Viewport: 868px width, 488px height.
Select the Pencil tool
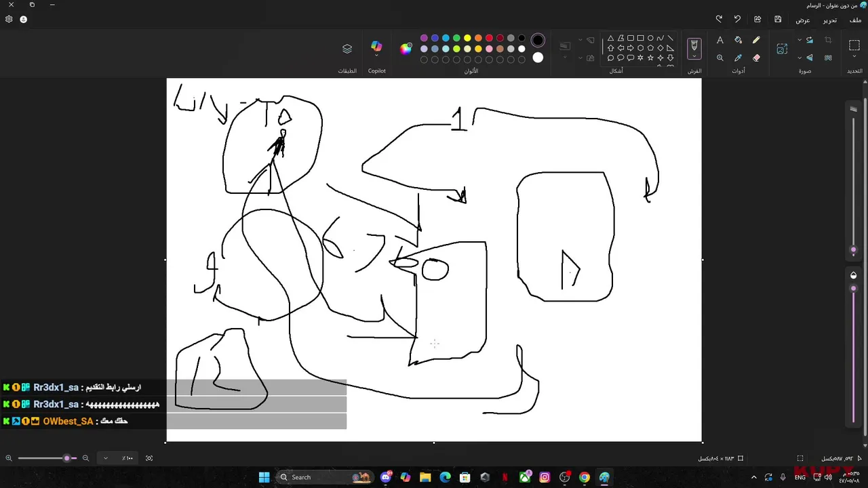pyautogui.click(x=756, y=40)
